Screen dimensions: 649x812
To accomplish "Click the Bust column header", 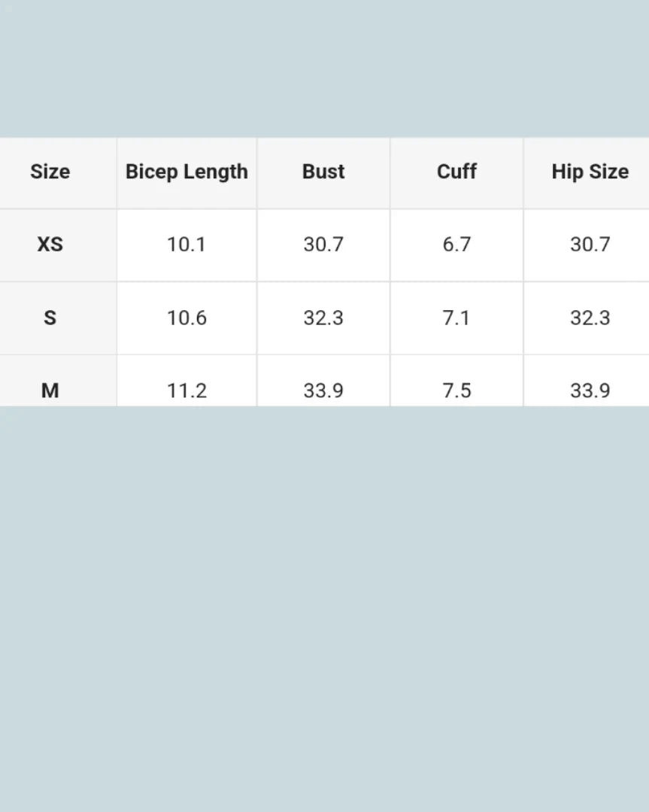I will pyautogui.click(x=323, y=172).
